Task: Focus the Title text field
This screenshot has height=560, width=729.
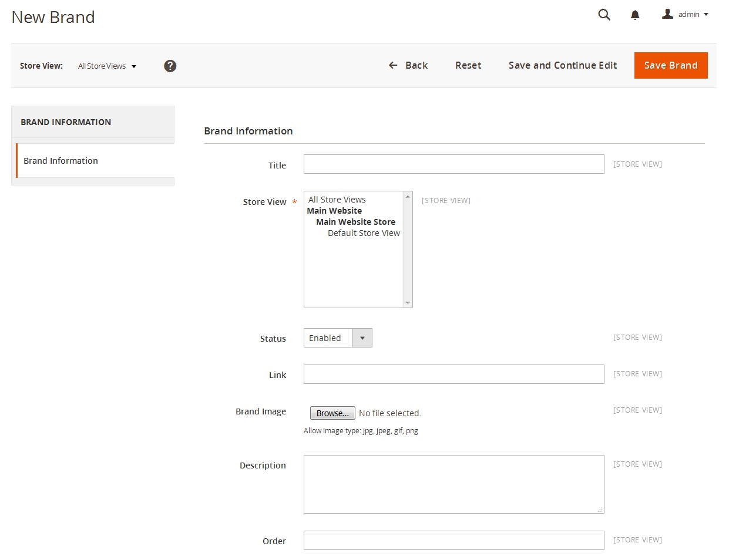Action: [x=453, y=164]
